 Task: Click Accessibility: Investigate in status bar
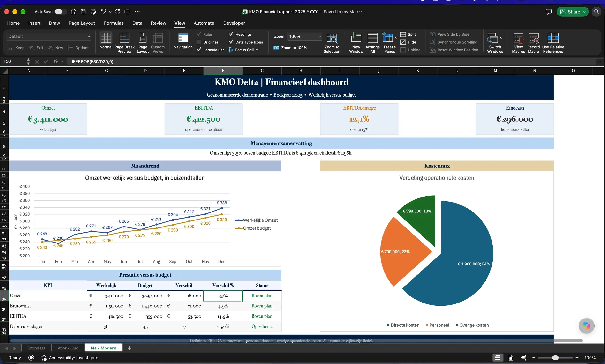click(70, 358)
